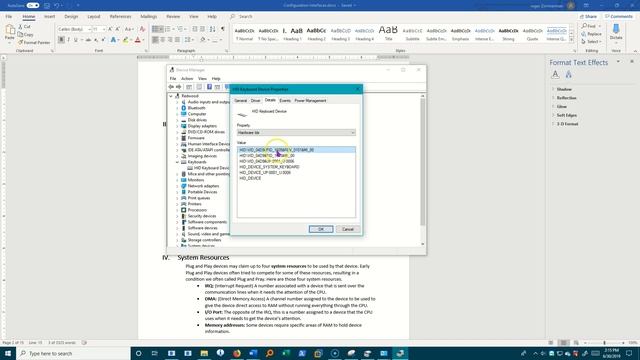Expand the Bluetooth node in Device Manager
The height and width of the screenshot is (360, 640).
[177, 108]
